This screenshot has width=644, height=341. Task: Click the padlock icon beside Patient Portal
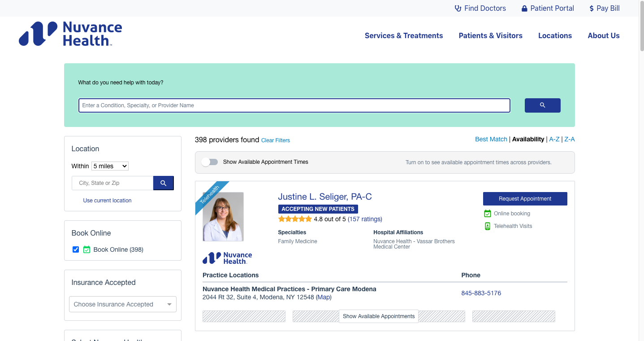pyautogui.click(x=524, y=9)
